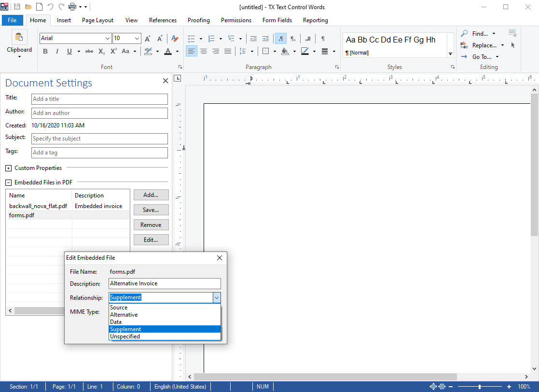Open the font size dropdown
This screenshot has width=539, height=392.
137,38
